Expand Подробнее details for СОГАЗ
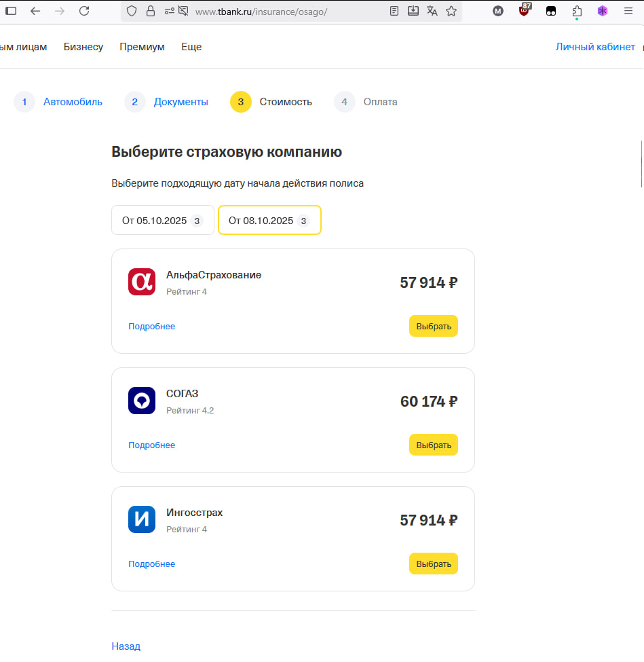The height and width of the screenshot is (662, 644). (151, 445)
